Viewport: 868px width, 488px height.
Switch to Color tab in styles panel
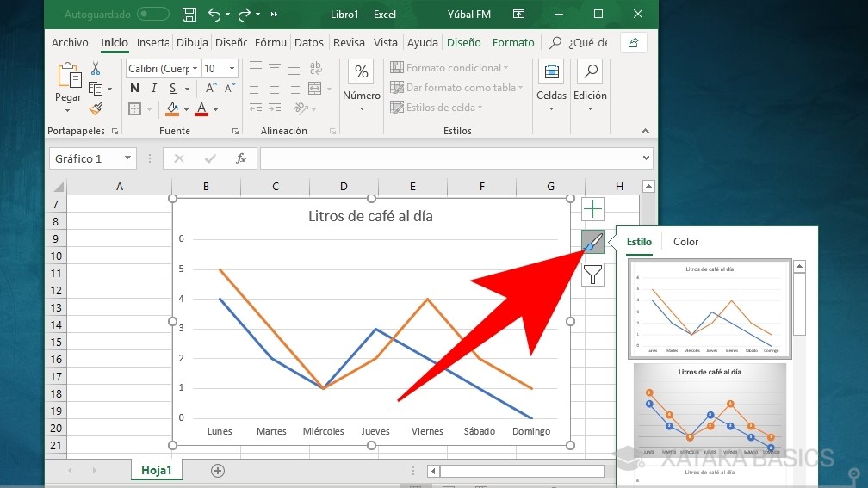(x=685, y=242)
